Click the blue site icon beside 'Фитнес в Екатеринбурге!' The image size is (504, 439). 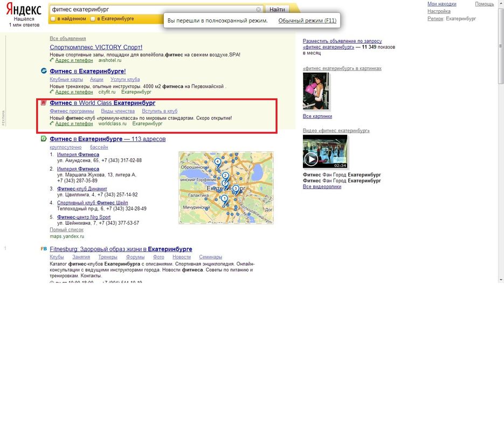click(43, 71)
